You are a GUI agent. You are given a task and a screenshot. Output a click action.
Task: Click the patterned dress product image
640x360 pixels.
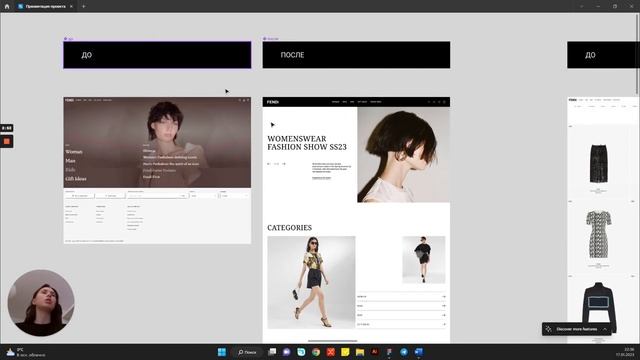coord(599,234)
